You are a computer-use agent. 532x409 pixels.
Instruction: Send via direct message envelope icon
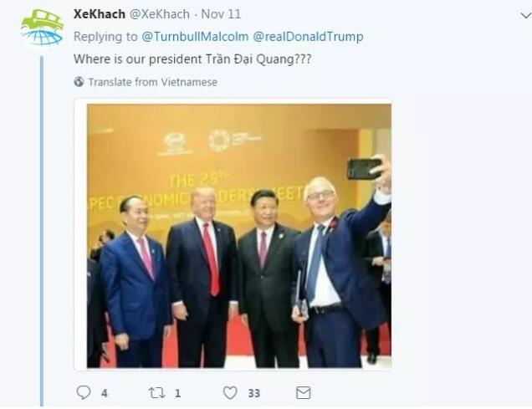[x=303, y=393]
